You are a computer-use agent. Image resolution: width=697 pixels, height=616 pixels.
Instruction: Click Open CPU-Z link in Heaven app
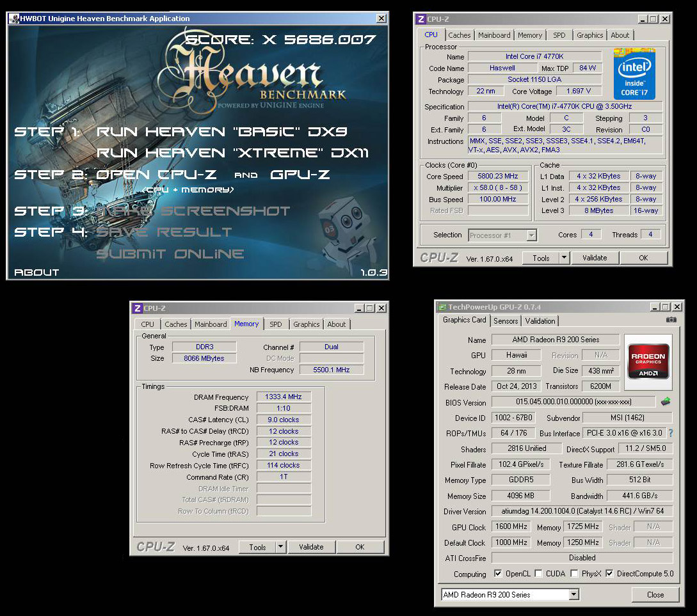click(156, 175)
